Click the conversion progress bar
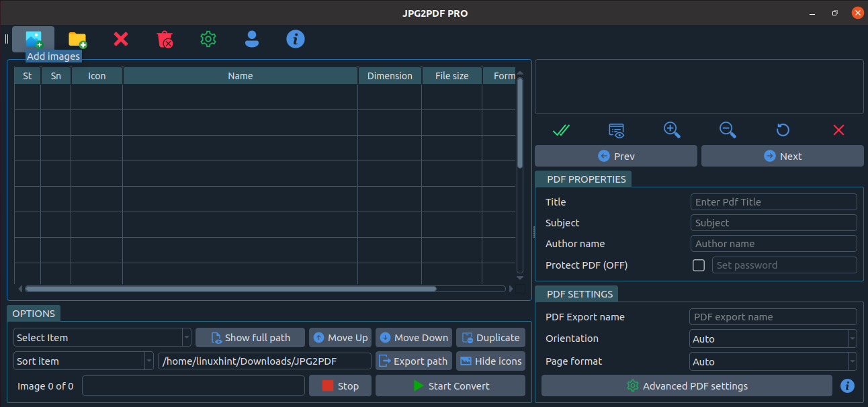The width and height of the screenshot is (868, 407). pos(193,386)
